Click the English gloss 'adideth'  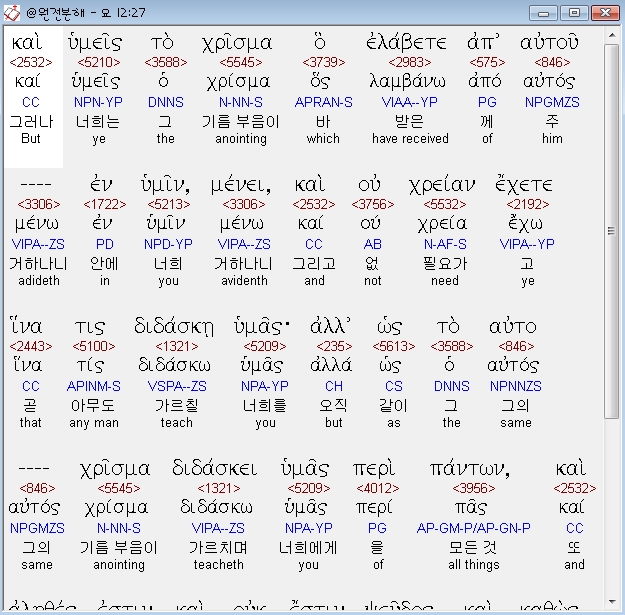(39, 281)
